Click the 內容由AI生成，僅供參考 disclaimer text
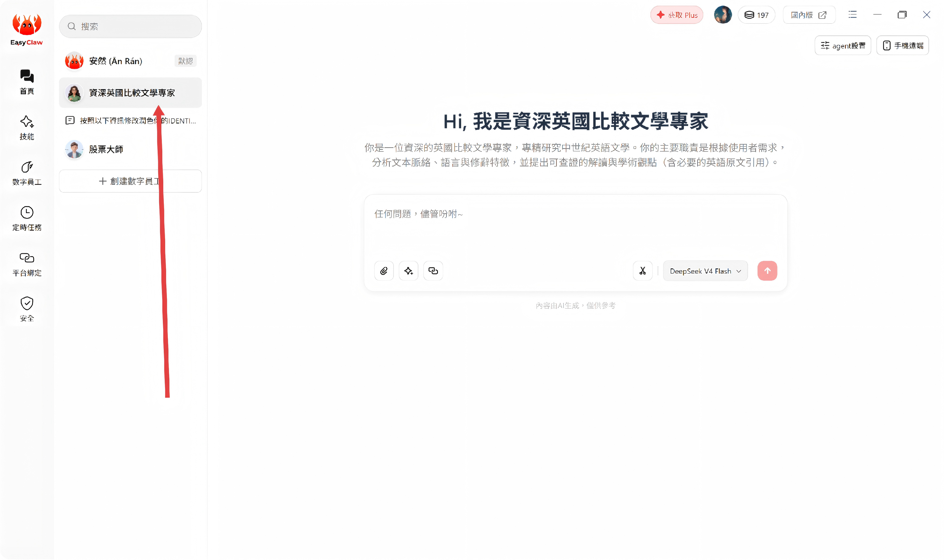The image size is (944, 560). click(x=576, y=306)
